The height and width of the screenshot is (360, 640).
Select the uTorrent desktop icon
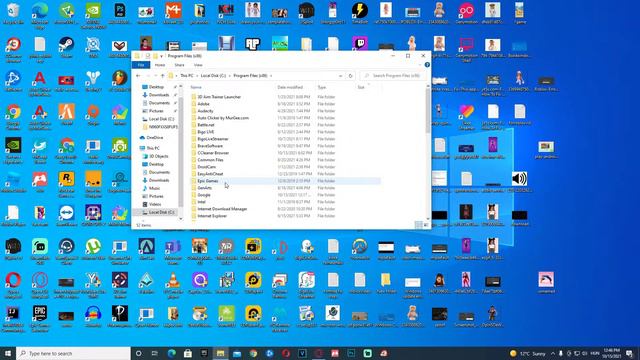tap(93, 249)
